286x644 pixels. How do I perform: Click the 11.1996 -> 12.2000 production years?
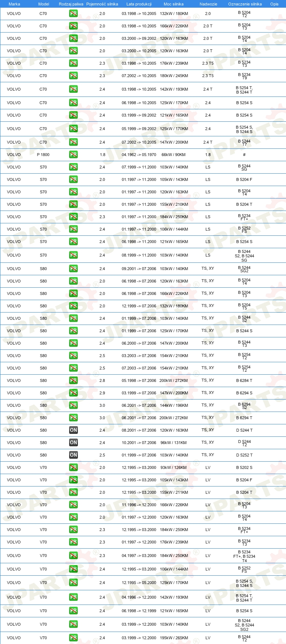139,505
